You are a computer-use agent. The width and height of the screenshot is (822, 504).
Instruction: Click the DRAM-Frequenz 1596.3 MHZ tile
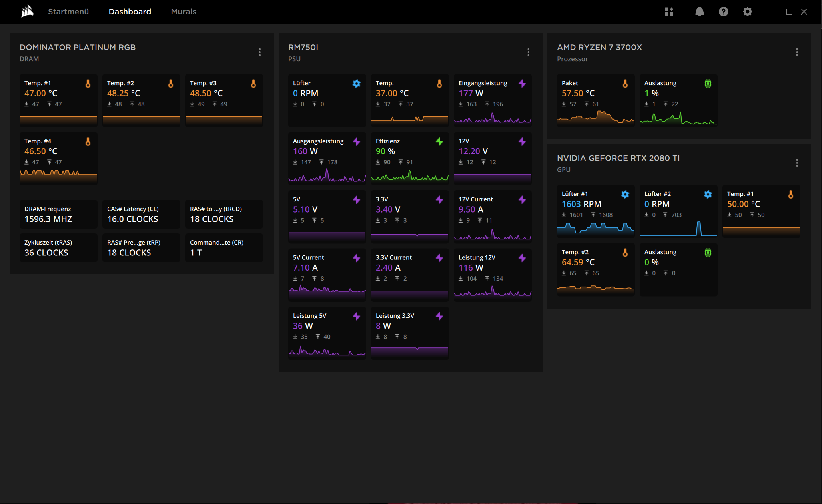pos(58,214)
